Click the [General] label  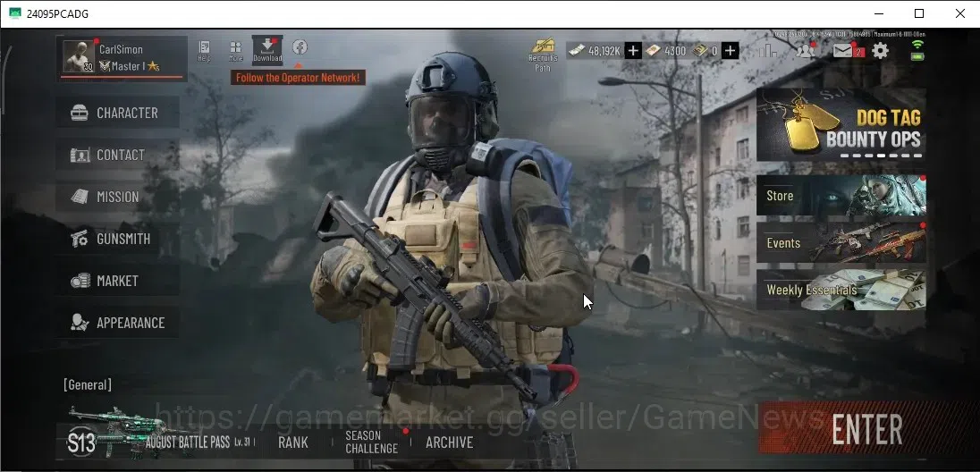click(x=88, y=384)
